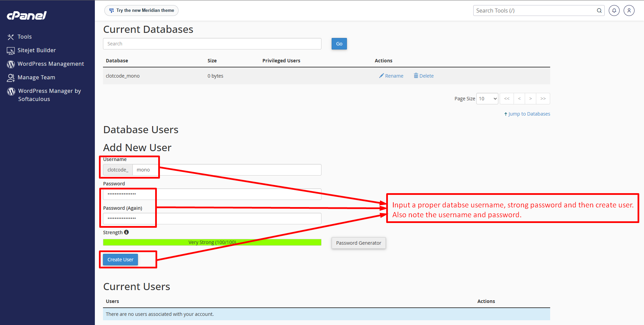The height and width of the screenshot is (325, 644).
Task: Go to previous page (<)
Action: [x=519, y=99]
